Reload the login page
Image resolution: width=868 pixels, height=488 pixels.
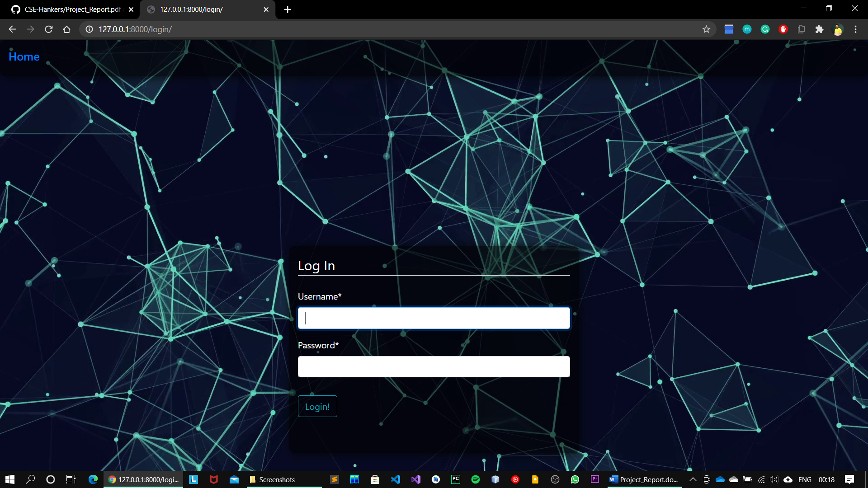pyautogui.click(x=49, y=29)
